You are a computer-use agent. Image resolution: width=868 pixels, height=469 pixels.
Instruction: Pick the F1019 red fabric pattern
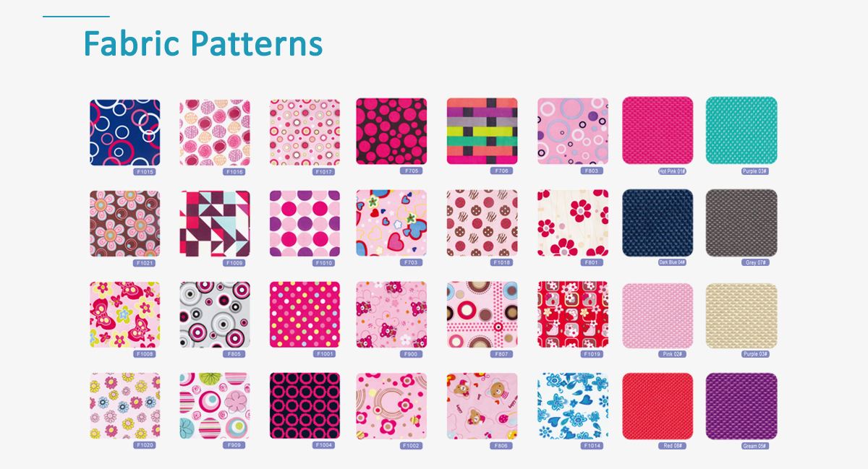tap(573, 314)
